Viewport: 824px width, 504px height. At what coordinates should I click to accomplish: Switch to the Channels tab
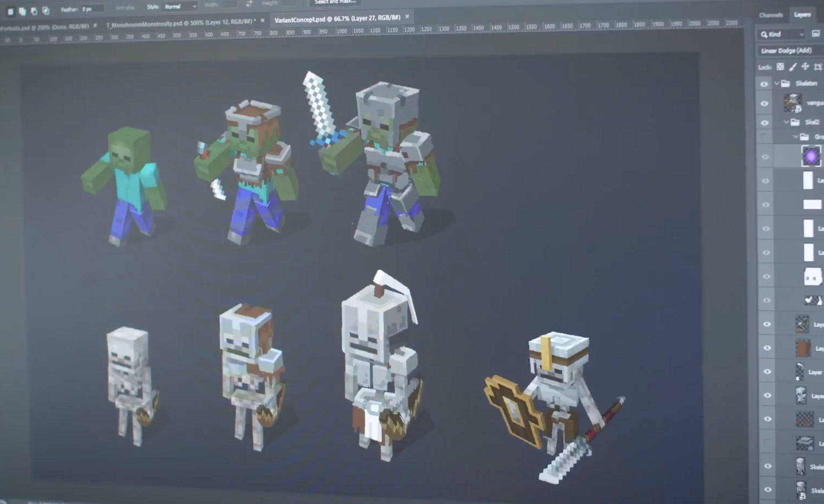click(x=771, y=15)
